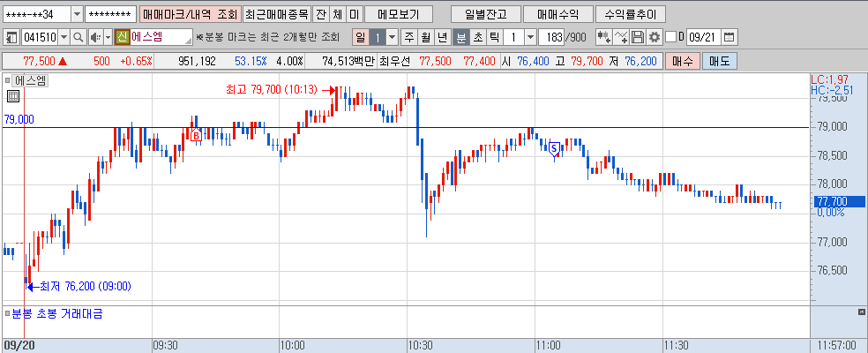
Task: Open the 매매마크/내역 조회 tab
Action: [190, 14]
